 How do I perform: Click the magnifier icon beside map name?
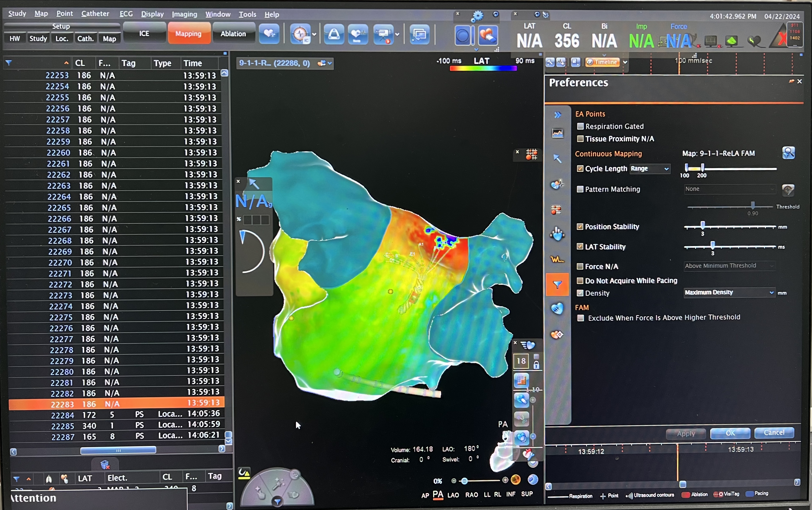(x=788, y=153)
